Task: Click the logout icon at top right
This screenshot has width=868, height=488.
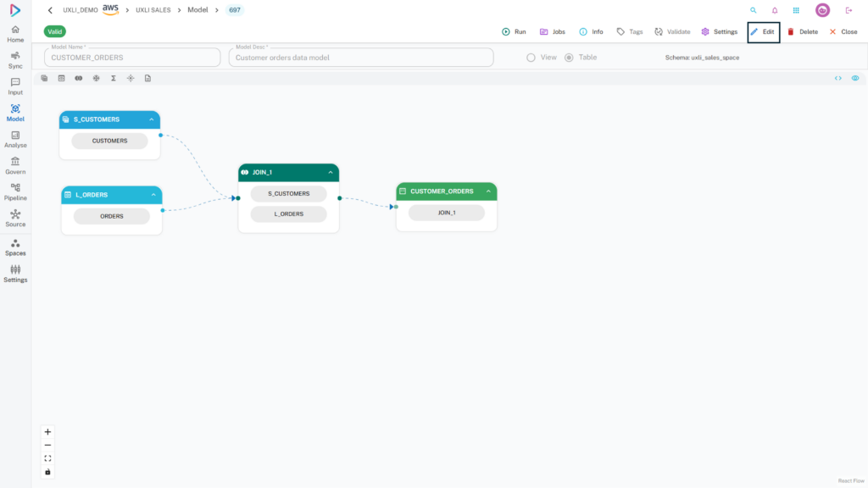Action: coord(849,10)
